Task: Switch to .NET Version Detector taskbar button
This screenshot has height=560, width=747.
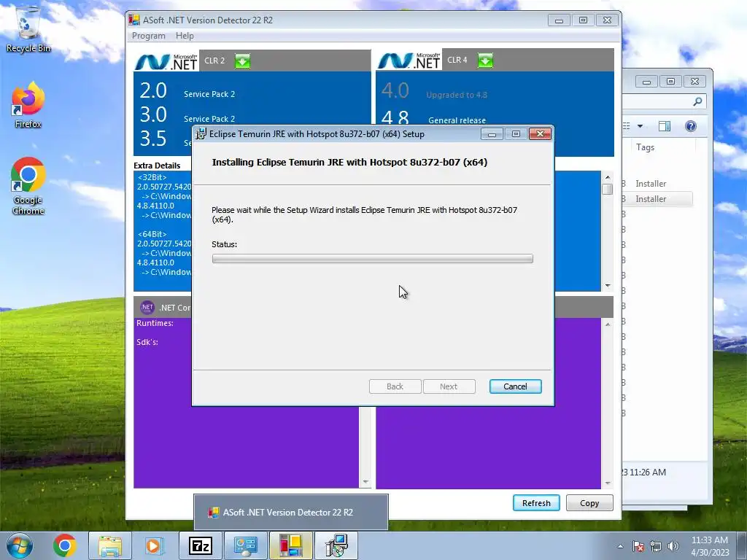Action: click(290, 545)
